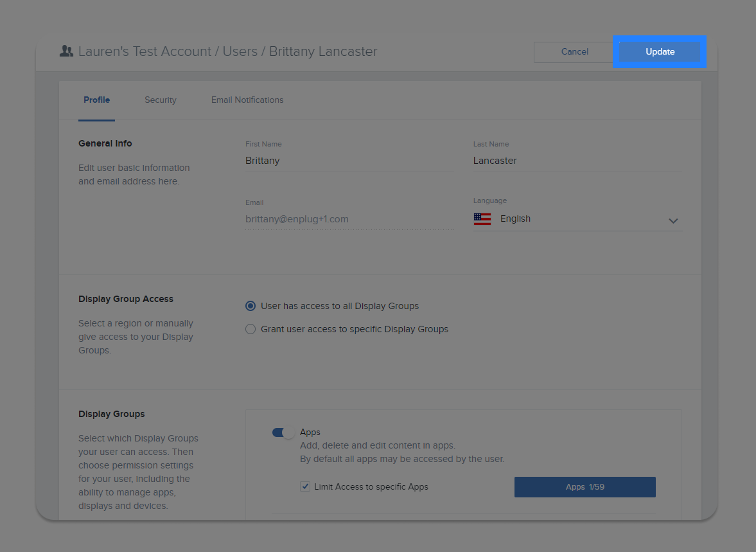
Task: Click the 'Display Groups' section heading
Action: [x=111, y=414]
